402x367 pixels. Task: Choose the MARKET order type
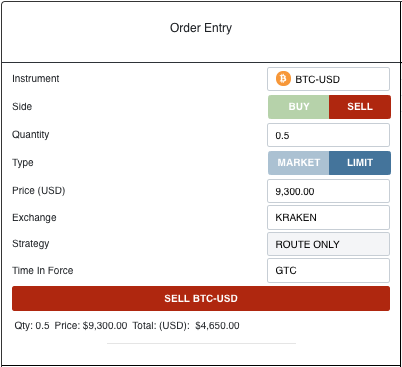click(x=299, y=163)
